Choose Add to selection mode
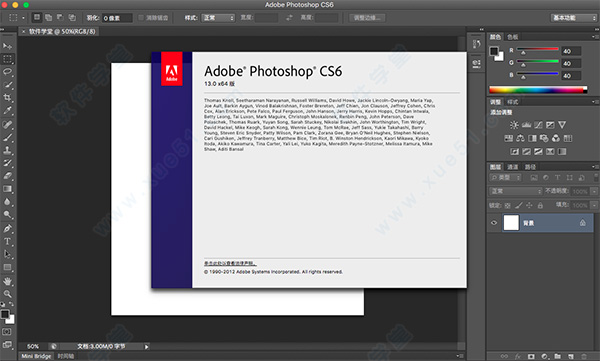The width and height of the screenshot is (600, 361). click(48, 18)
